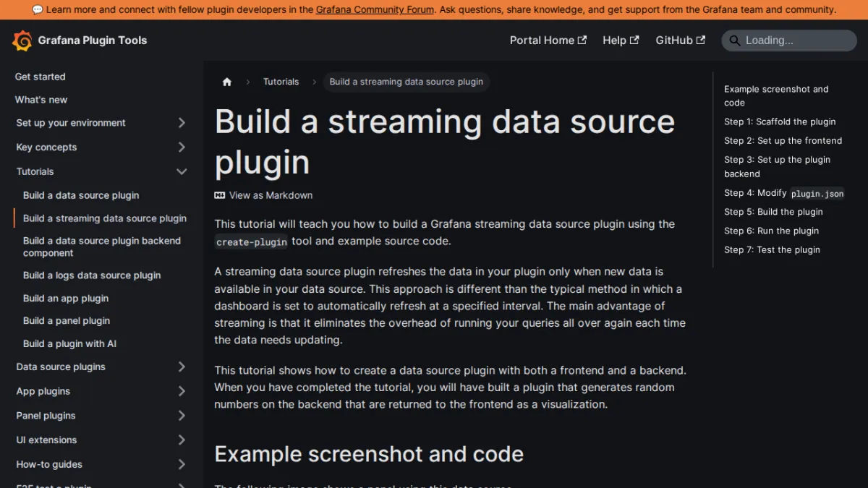
Task: Click App plugins sidebar label
Action: tap(43, 391)
